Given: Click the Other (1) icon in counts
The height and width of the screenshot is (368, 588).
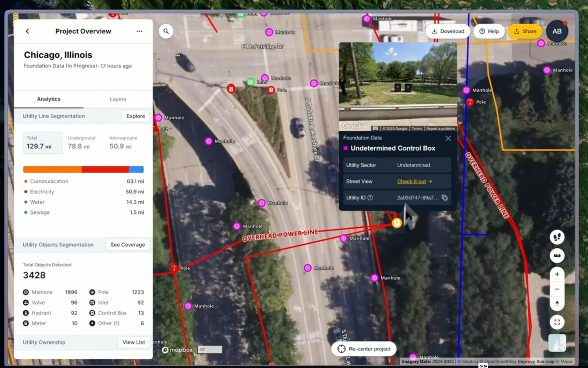Looking at the screenshot, I should 92,323.
